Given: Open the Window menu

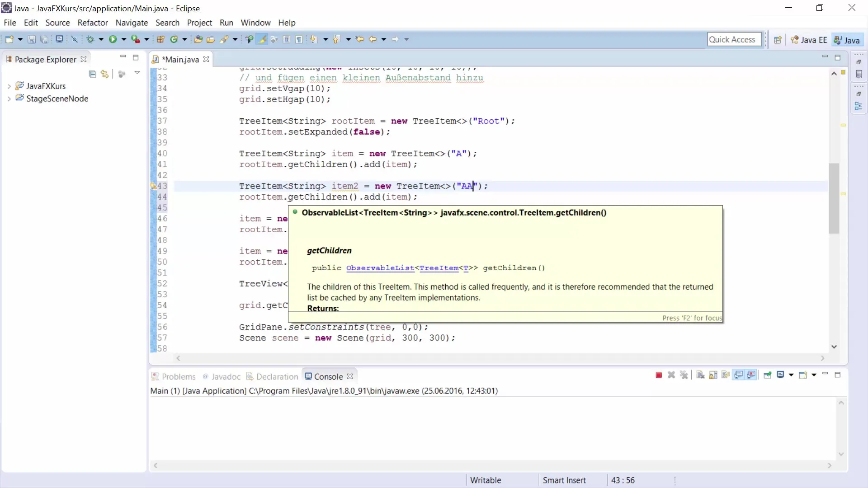Looking at the screenshot, I should [x=255, y=23].
